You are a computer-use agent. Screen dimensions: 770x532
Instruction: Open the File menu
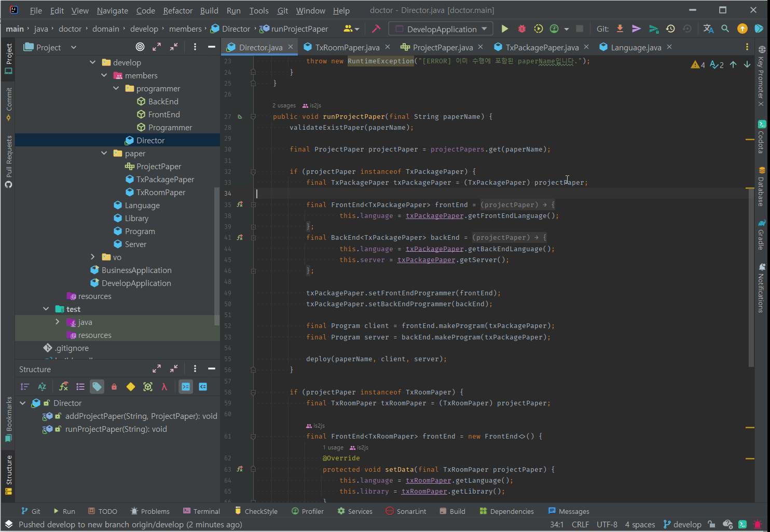(36, 10)
